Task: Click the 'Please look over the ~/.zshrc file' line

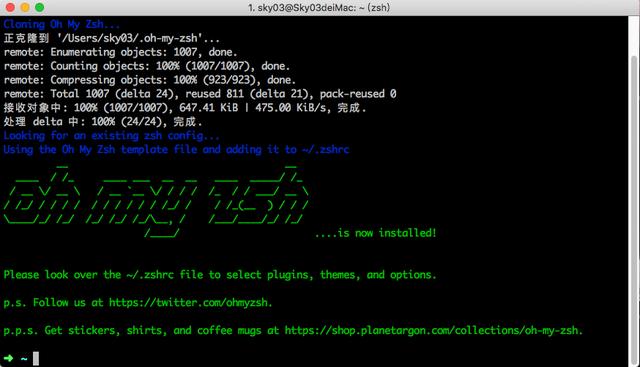Action: (x=220, y=275)
